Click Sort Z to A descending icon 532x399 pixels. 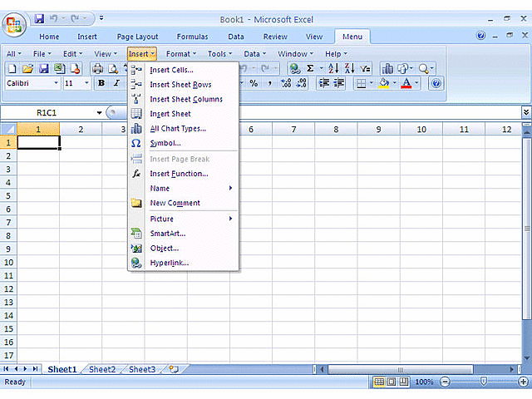pos(349,68)
